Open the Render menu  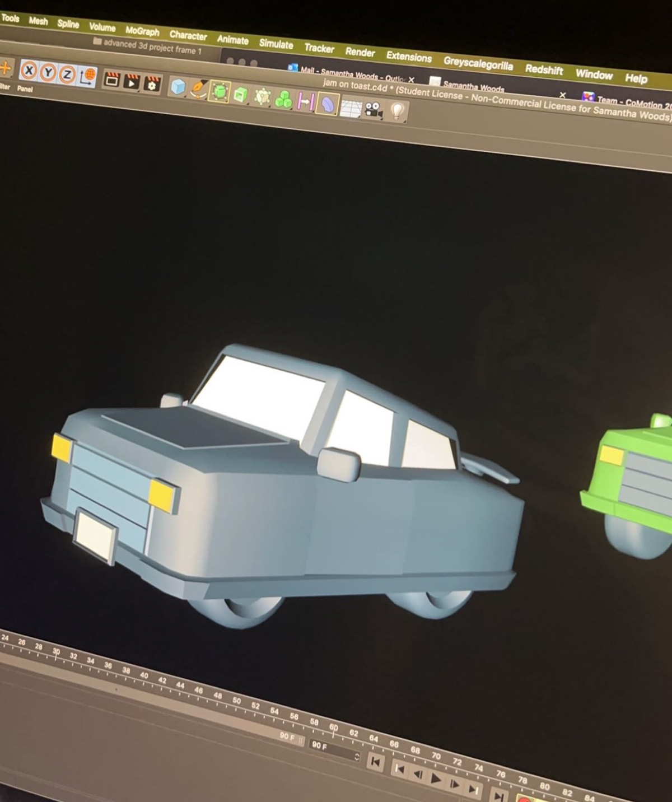360,52
